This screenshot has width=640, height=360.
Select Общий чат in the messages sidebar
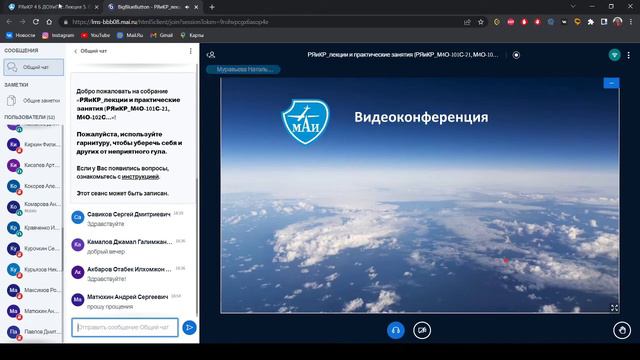[x=33, y=67]
